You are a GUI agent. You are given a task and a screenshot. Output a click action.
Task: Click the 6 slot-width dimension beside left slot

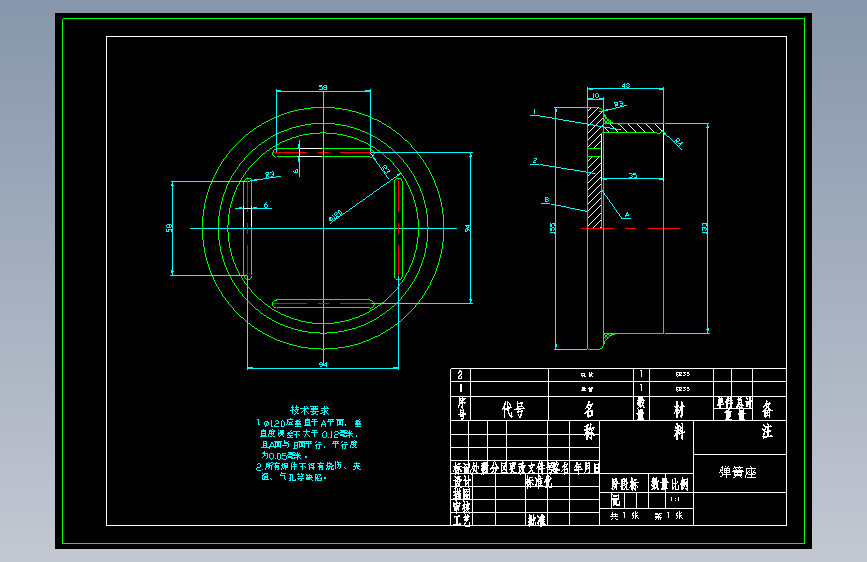265,205
